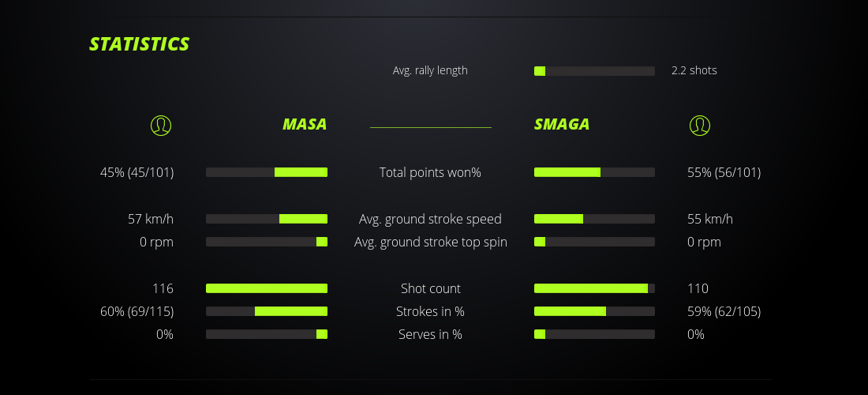Viewport: 868px width, 395px height.
Task: Click the STATISTICS heading
Action: (140, 44)
